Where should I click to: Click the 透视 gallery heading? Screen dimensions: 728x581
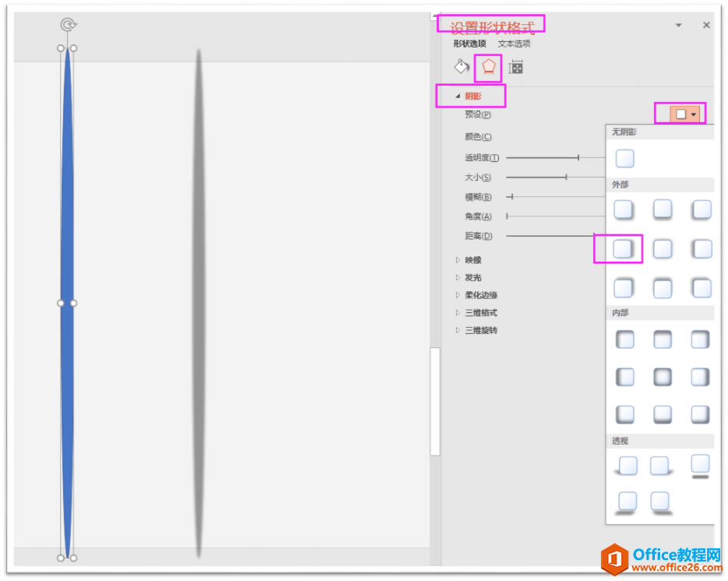[620, 441]
